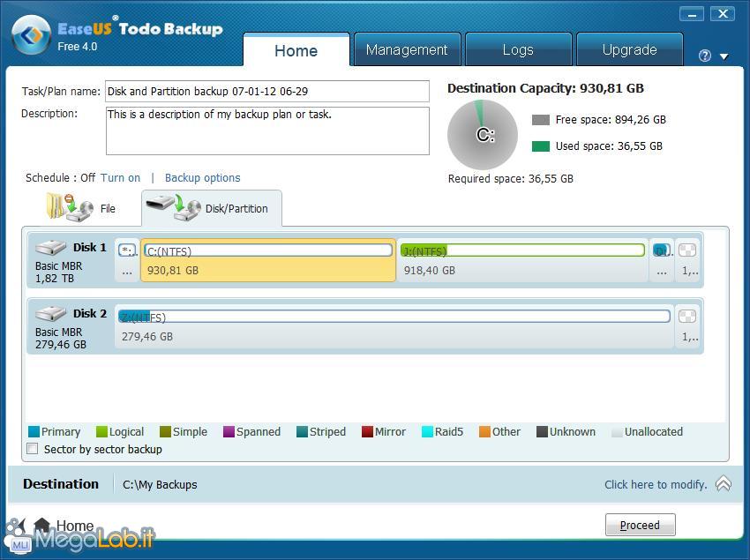750x560 pixels.
Task: Select the C: (NTFS) partition
Action: [267, 259]
